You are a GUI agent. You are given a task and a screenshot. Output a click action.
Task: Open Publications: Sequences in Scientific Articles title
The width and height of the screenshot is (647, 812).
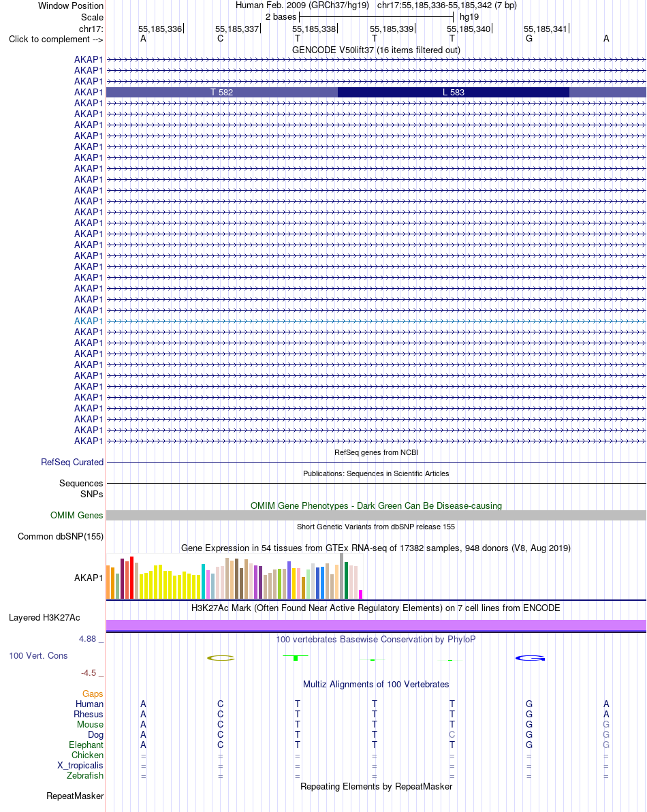point(376,474)
